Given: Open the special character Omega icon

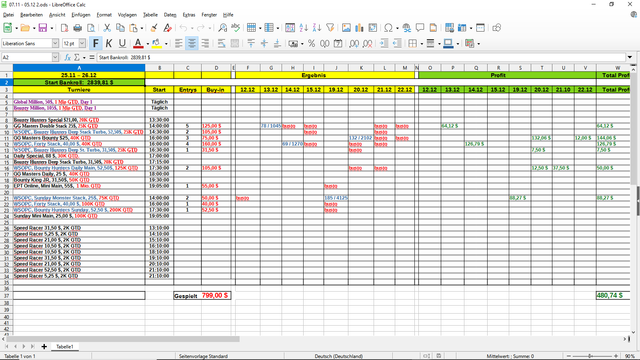Looking at the screenshot, I should 388,28.
